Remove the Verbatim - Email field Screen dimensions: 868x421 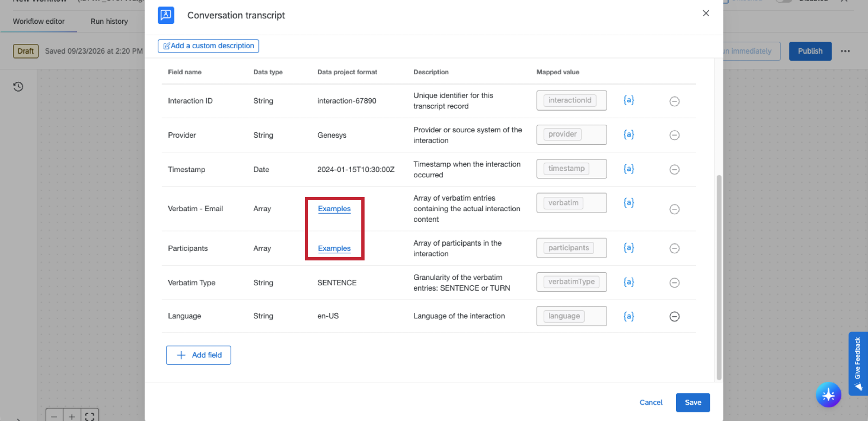(674, 209)
